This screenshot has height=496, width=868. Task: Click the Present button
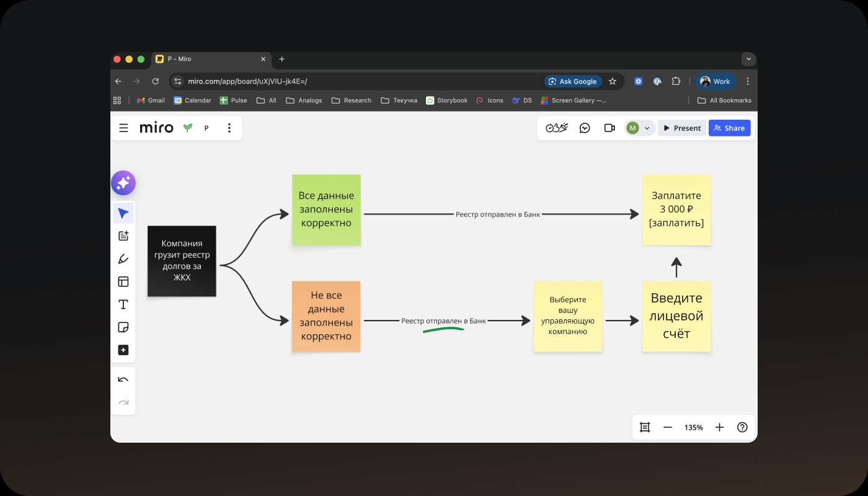pos(682,128)
